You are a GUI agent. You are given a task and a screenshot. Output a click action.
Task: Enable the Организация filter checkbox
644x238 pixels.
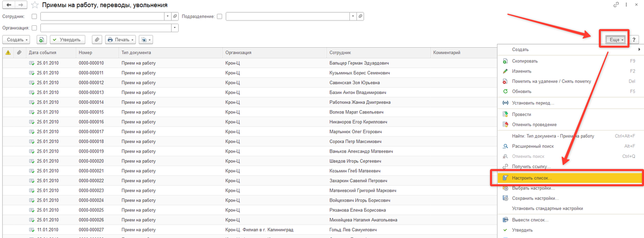34,28
